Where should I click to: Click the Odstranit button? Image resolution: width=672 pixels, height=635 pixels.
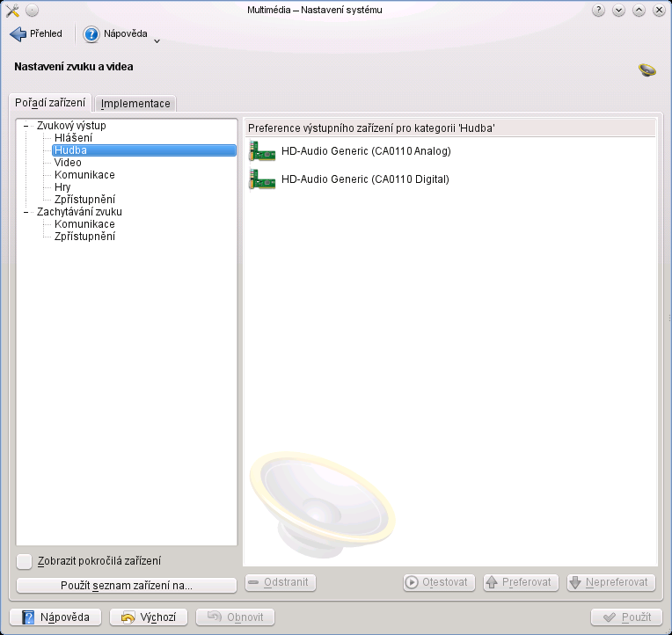point(281,583)
